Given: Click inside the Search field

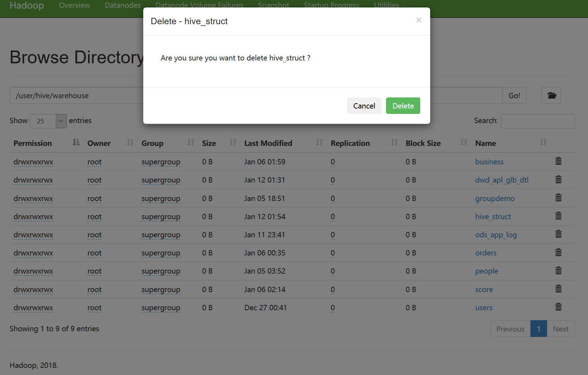Looking at the screenshot, I should [x=538, y=121].
